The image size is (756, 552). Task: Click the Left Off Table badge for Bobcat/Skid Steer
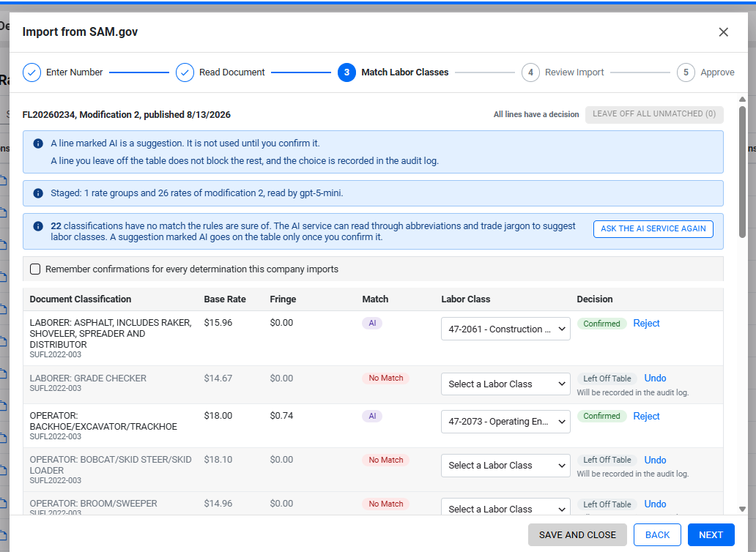click(x=607, y=460)
